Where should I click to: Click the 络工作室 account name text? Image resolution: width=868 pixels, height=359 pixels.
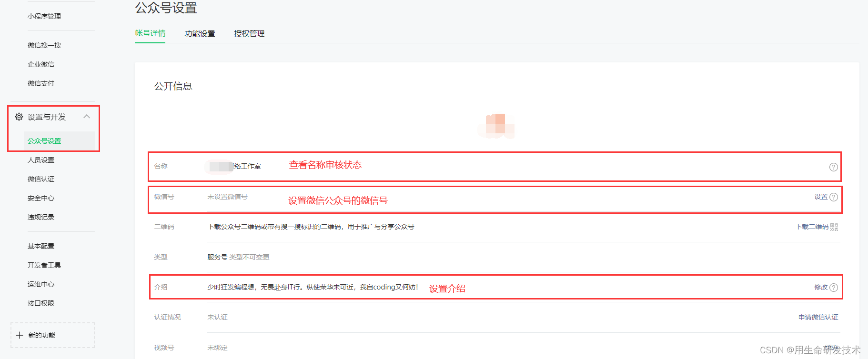(247, 166)
